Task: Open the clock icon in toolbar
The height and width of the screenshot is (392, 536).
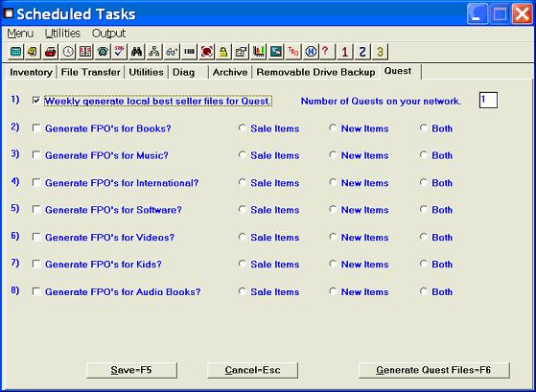Action: (68, 52)
